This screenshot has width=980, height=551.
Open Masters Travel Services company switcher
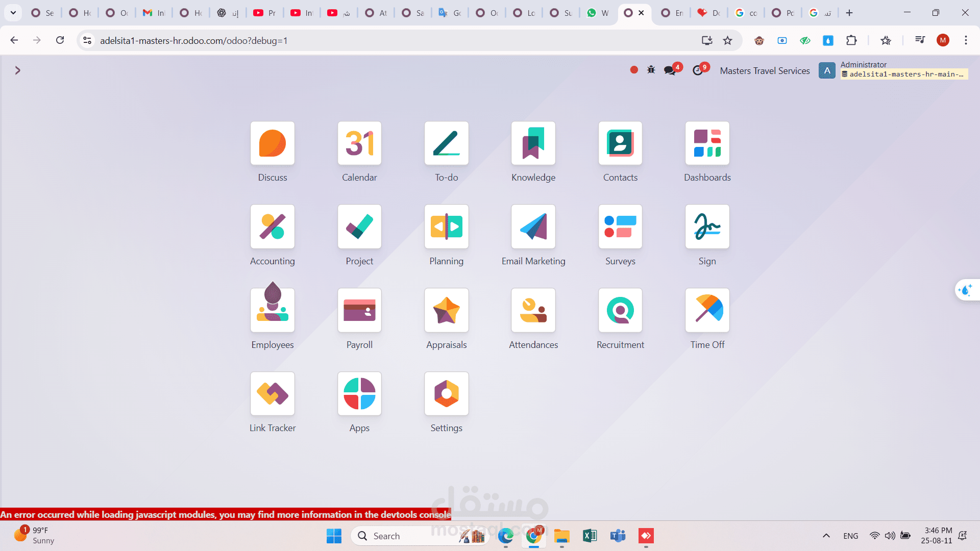(765, 71)
